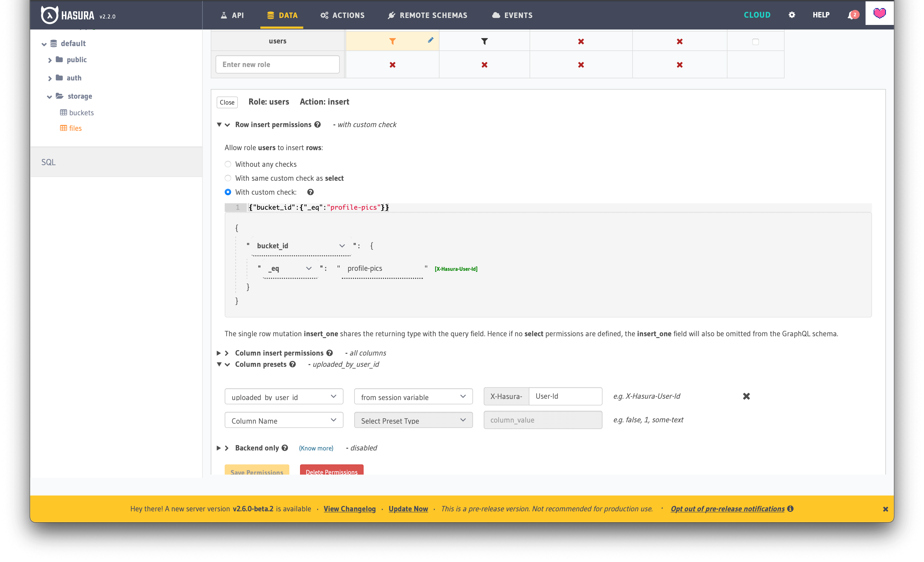Open help icon beside With custom check
Image resolution: width=924 pixels, height=562 pixels.
pyautogui.click(x=310, y=192)
